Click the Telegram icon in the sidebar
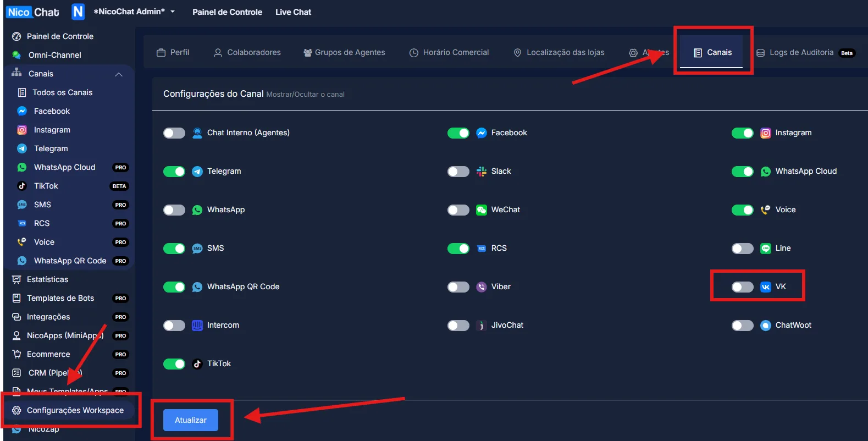The height and width of the screenshot is (441, 868). (x=22, y=148)
